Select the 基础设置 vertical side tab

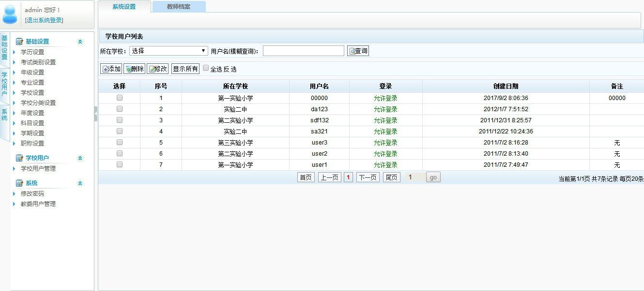click(x=4, y=47)
